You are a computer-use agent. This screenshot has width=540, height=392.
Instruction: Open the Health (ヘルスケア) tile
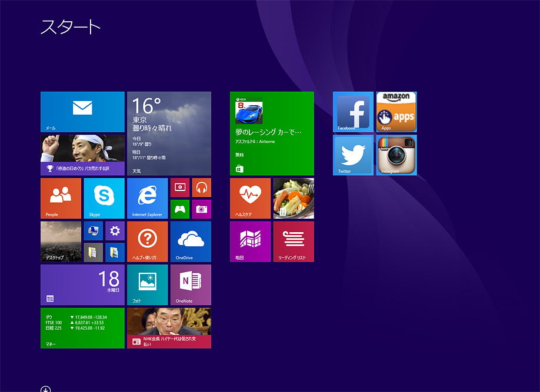[251, 198]
